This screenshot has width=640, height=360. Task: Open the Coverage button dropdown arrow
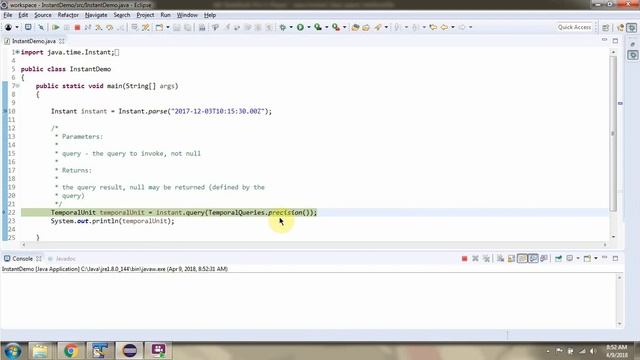click(x=327, y=27)
